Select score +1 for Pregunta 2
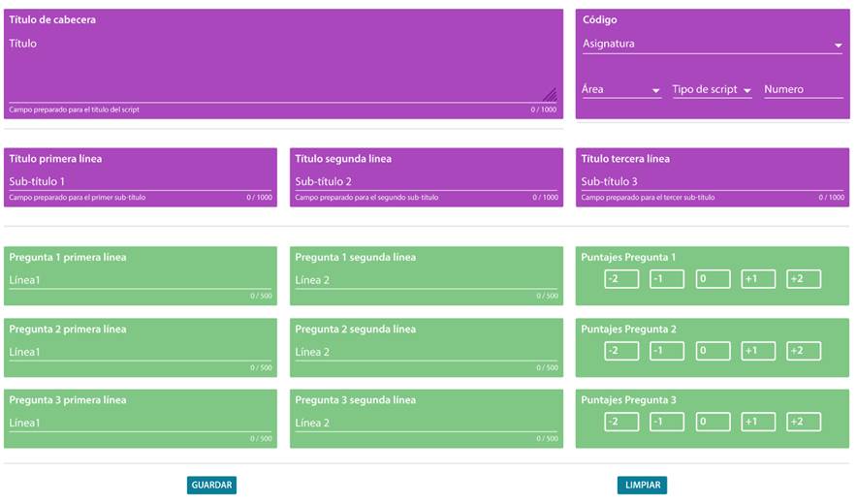 coord(758,351)
